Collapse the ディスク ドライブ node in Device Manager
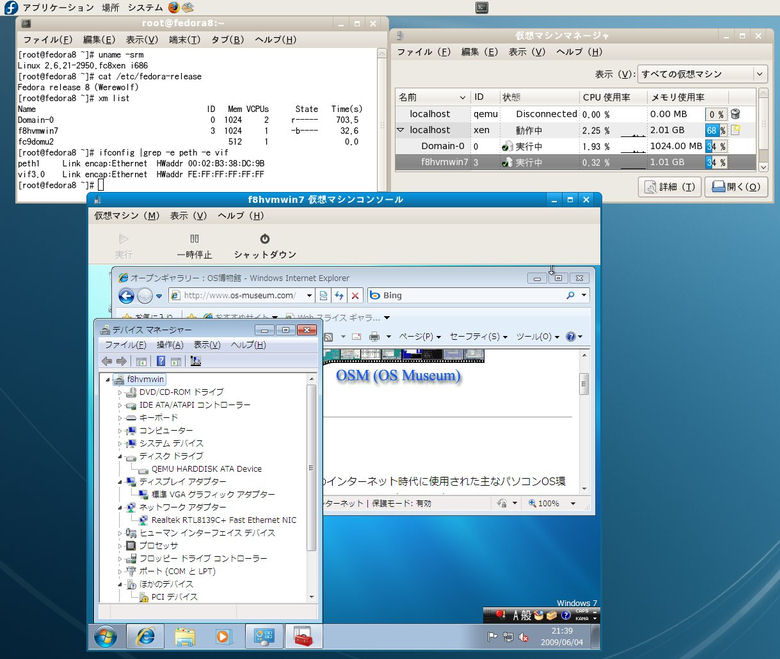This screenshot has width=780, height=659. click(x=119, y=456)
